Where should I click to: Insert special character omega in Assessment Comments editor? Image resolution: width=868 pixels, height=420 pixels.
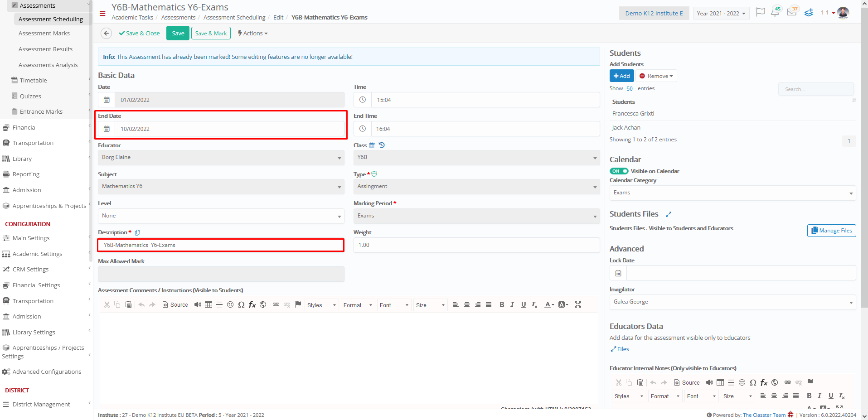[241, 304]
